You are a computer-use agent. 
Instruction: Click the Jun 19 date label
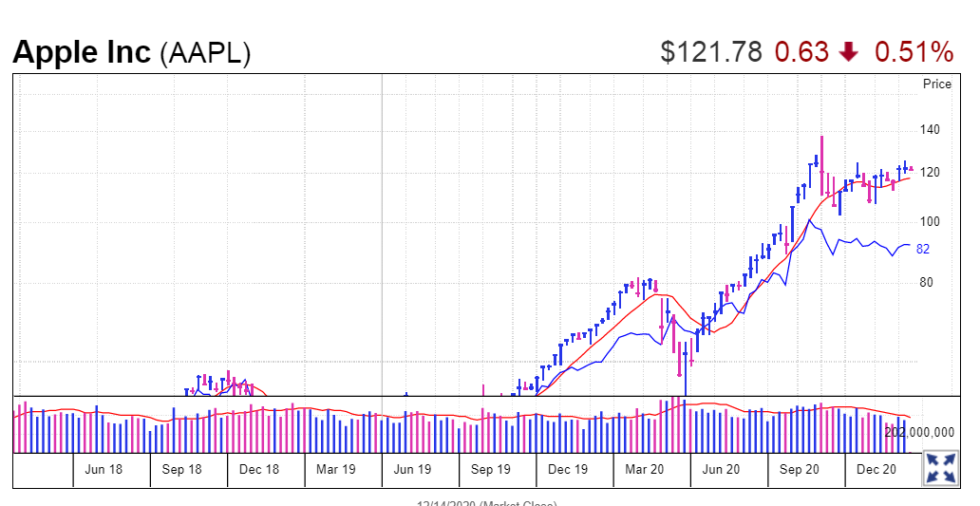tap(412, 469)
